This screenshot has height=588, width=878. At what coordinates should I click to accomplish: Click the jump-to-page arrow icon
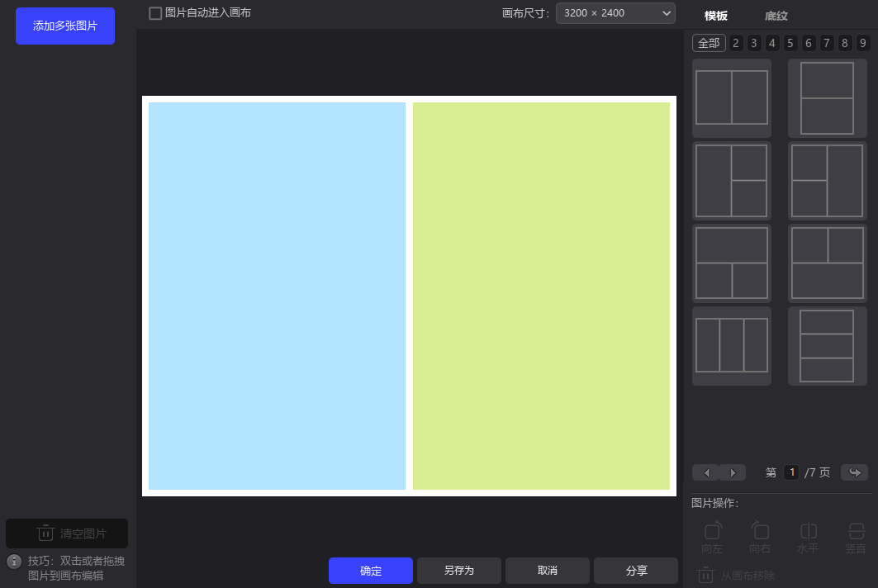click(x=855, y=472)
